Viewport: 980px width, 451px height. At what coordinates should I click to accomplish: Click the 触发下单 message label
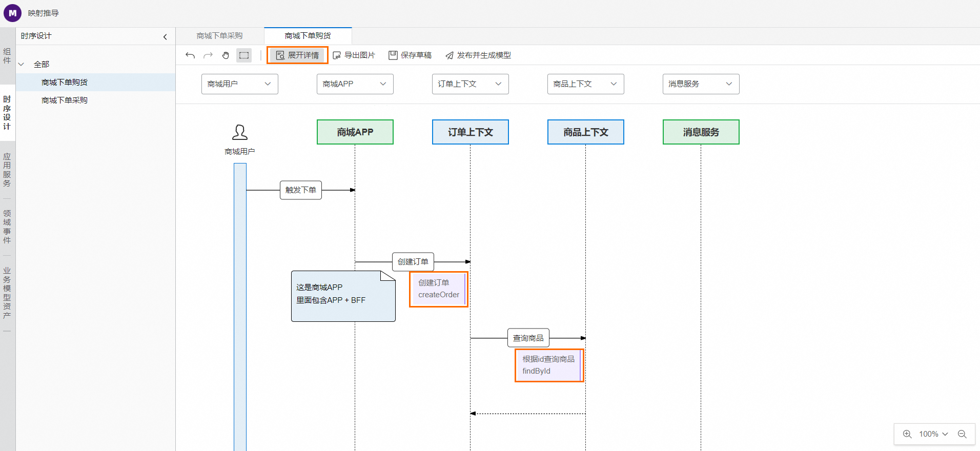click(x=301, y=190)
